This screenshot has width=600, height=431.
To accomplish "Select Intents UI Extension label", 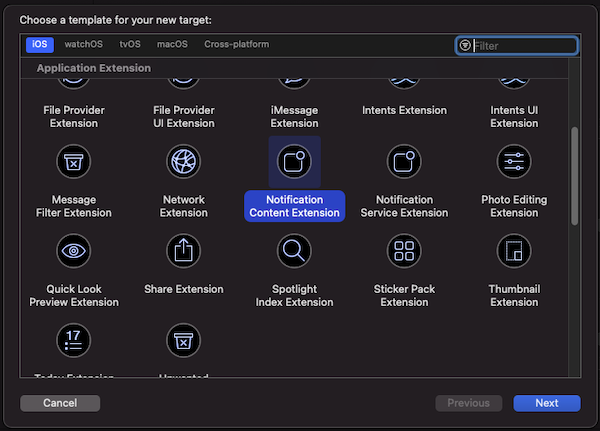I will point(514,117).
